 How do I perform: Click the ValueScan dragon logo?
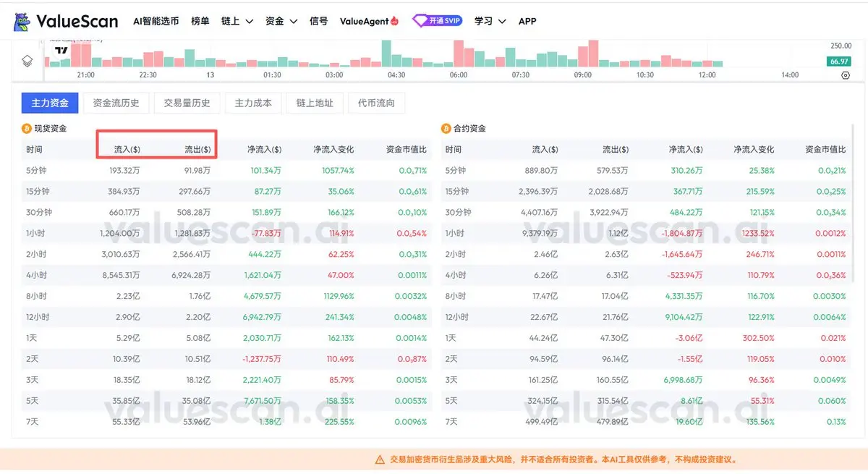click(x=20, y=21)
